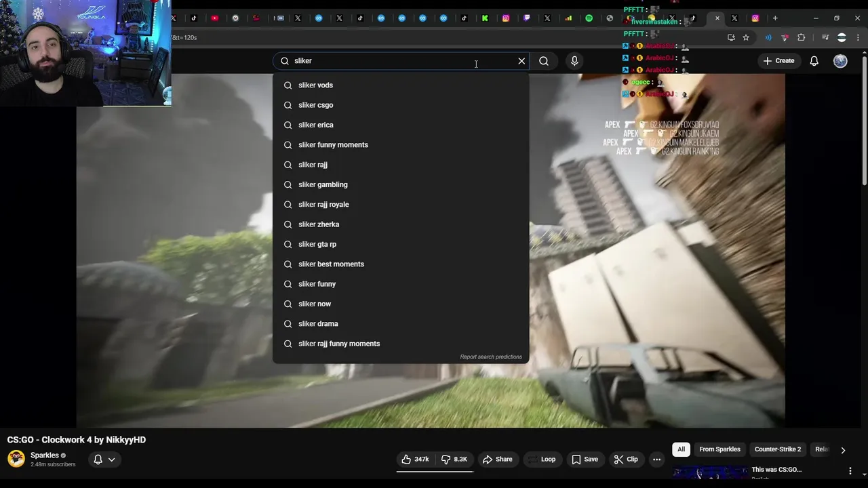
Task: Click the Create button
Action: [x=778, y=61]
